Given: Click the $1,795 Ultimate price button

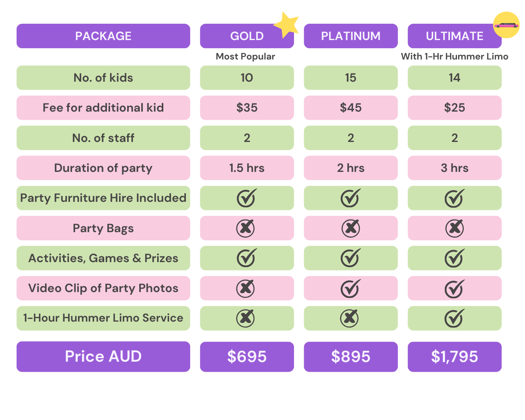Looking at the screenshot, I should (455, 357).
